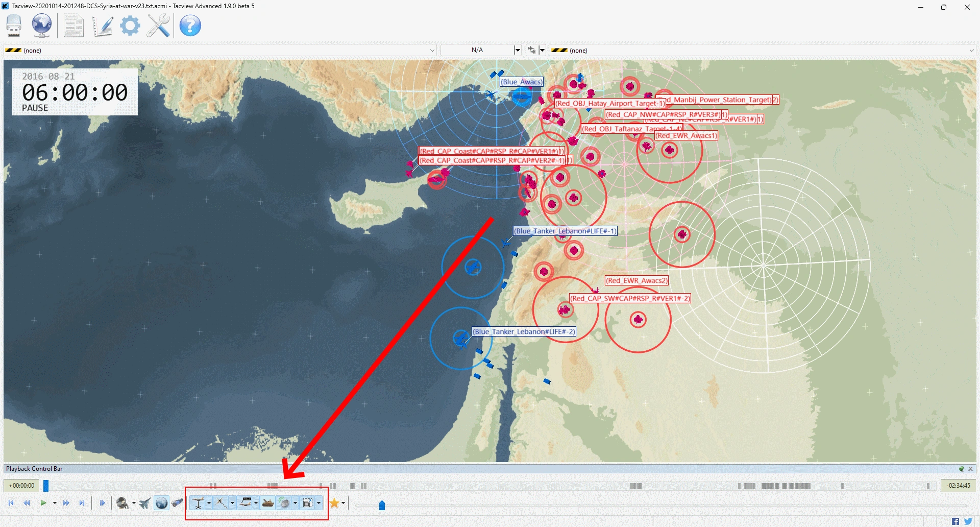The width and height of the screenshot is (980, 527).
Task: Toggle the globe map view button
Action: (161, 503)
